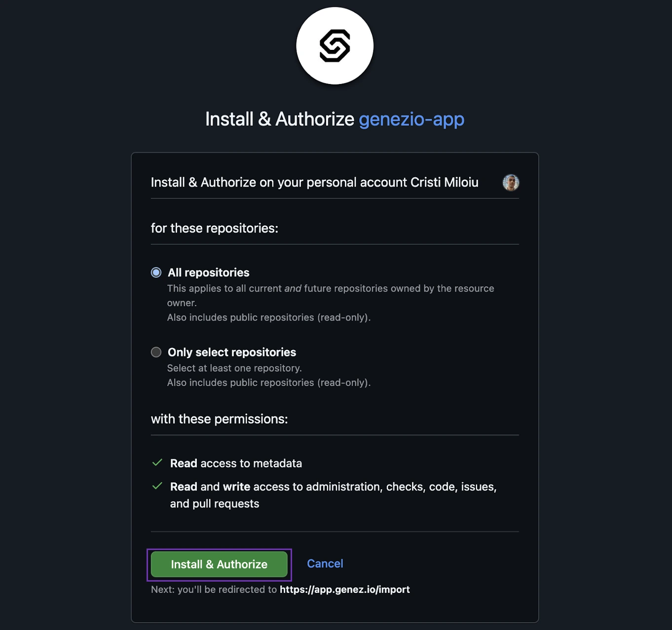Click the "current and future repositories" description
The width and height of the screenshot is (672, 630).
(x=331, y=295)
